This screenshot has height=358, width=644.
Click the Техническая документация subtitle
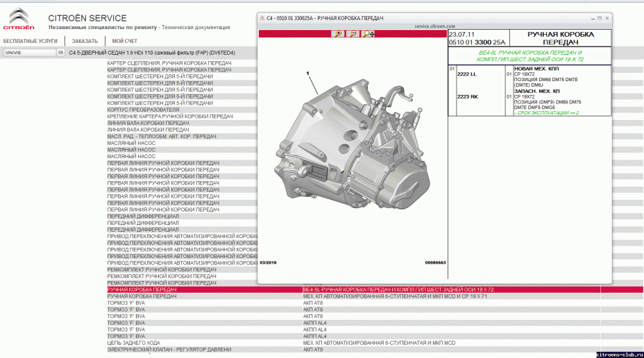tap(196, 28)
